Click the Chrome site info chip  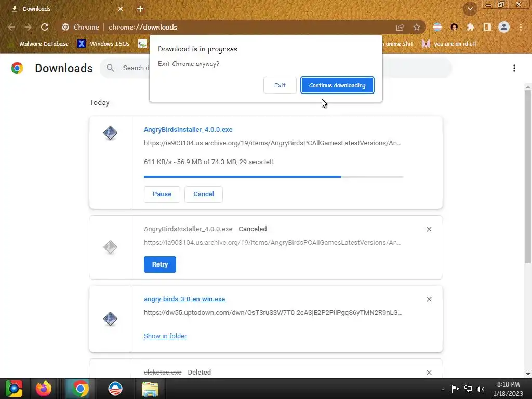pos(80,27)
